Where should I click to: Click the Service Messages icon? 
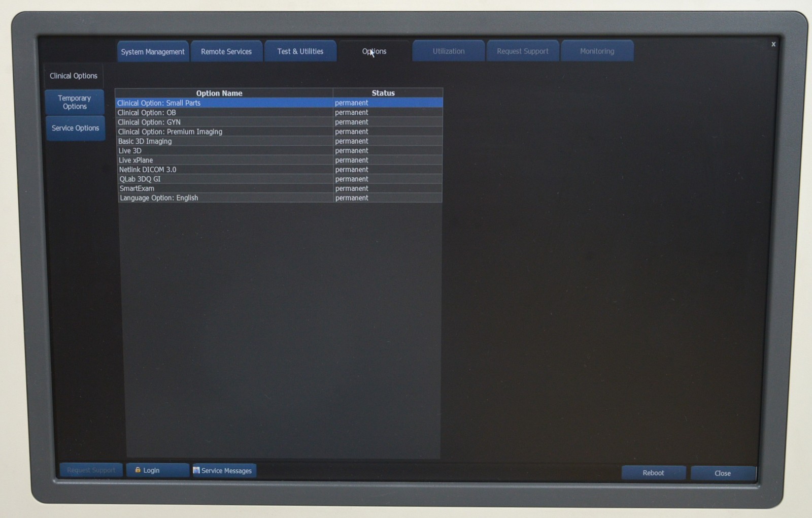(196, 470)
